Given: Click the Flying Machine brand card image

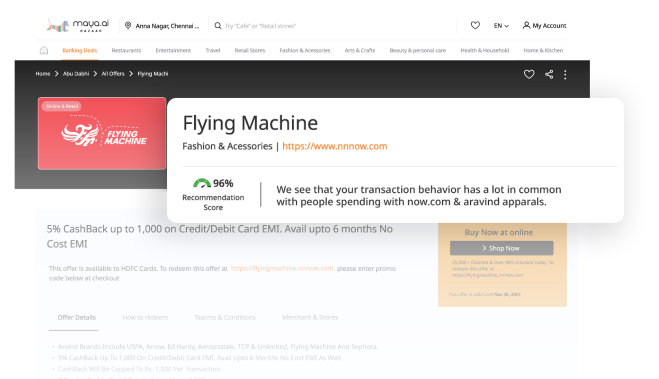Looking at the screenshot, I should [102, 134].
